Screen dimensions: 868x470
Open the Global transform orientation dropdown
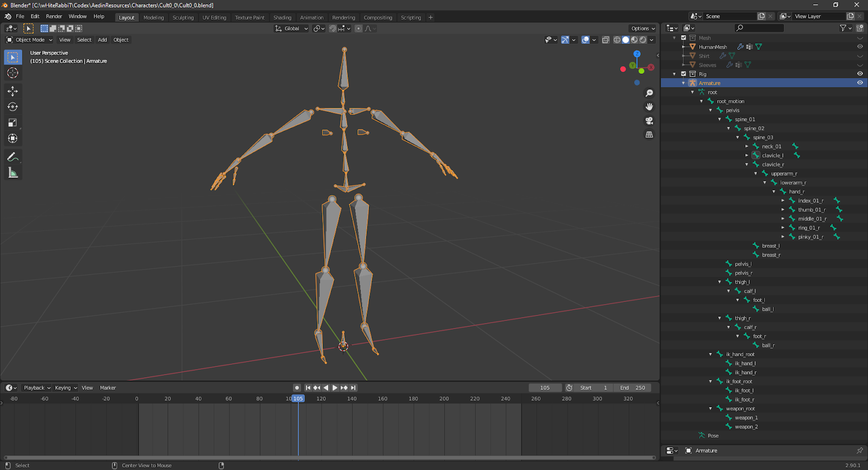point(292,28)
